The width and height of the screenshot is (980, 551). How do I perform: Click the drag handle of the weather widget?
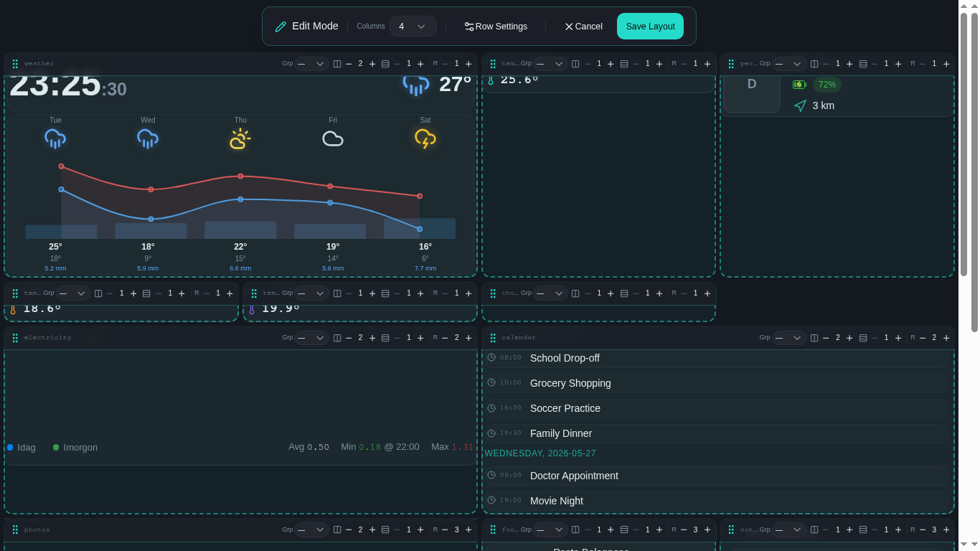15,64
